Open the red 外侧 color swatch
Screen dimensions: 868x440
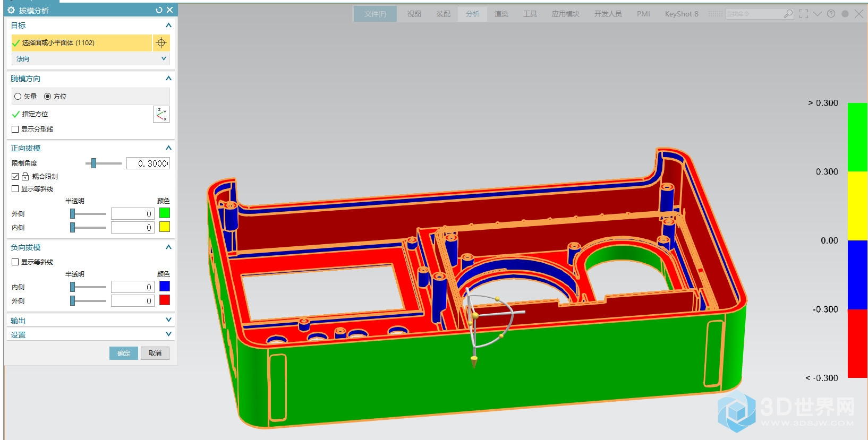click(165, 300)
